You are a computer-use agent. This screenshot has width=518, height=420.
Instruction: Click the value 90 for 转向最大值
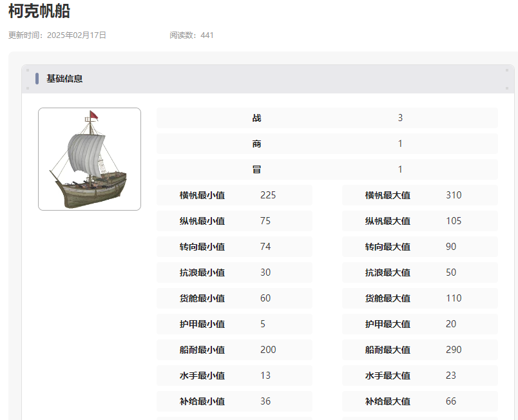[x=451, y=247]
